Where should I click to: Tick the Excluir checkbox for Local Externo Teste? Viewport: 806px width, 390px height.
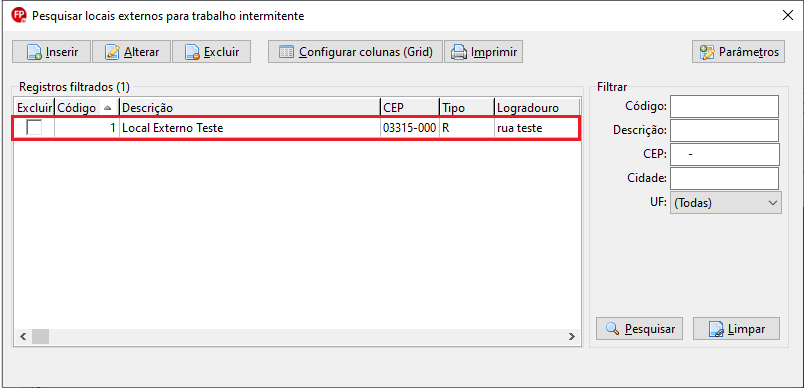pyautogui.click(x=34, y=127)
